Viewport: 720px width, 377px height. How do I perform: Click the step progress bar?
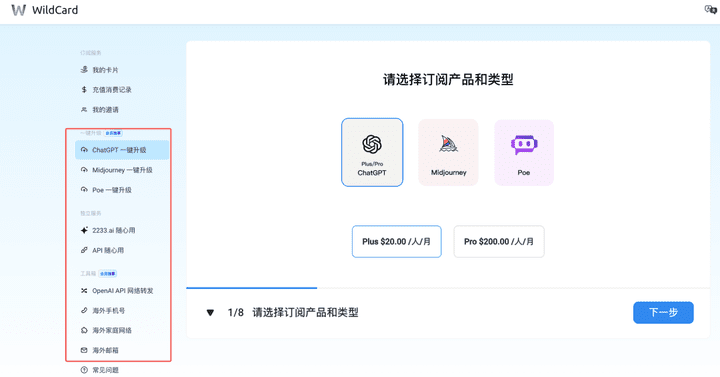click(x=448, y=288)
